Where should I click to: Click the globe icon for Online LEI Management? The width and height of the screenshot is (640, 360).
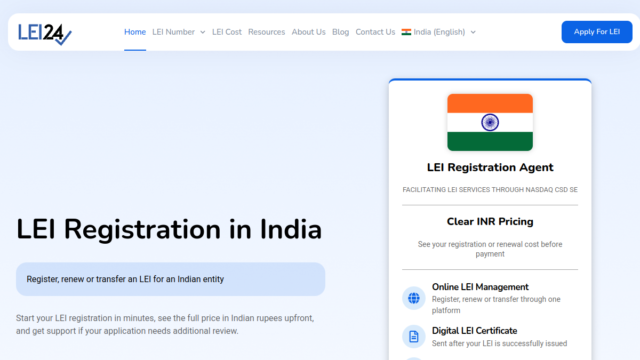413,298
